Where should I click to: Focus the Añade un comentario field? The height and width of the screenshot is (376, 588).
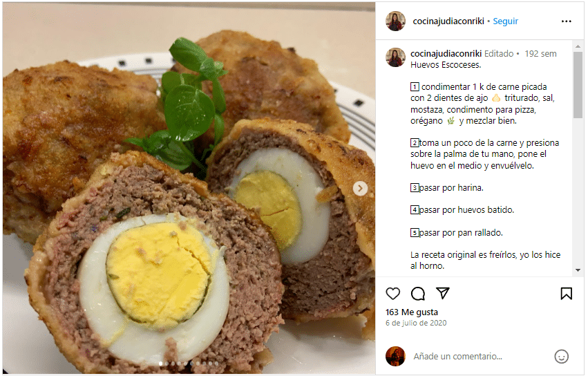tap(481, 357)
